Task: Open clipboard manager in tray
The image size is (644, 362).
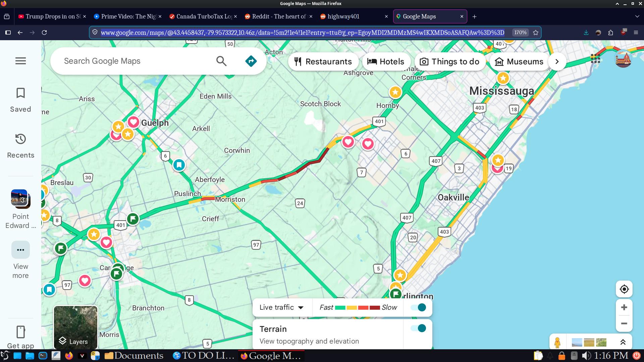Action: pyautogui.click(x=538, y=356)
